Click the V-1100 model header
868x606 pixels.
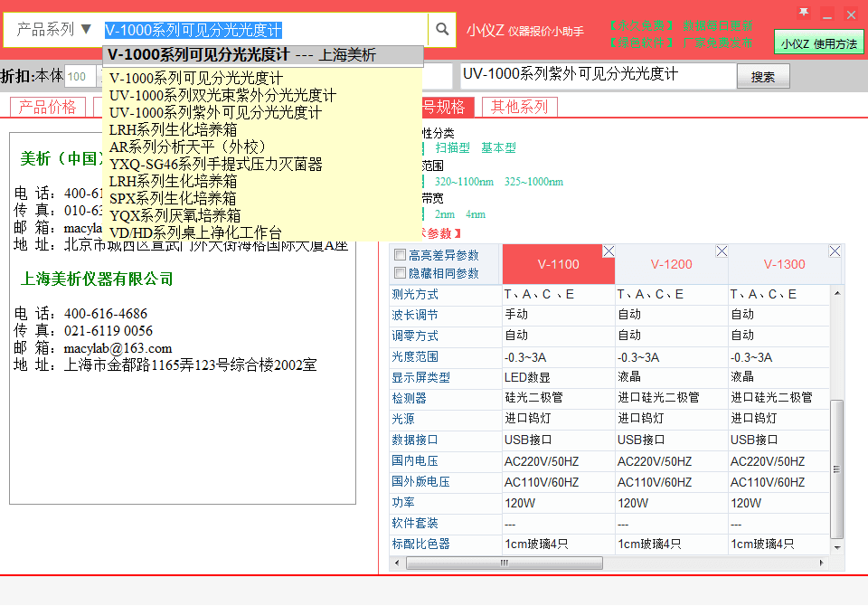(x=559, y=264)
